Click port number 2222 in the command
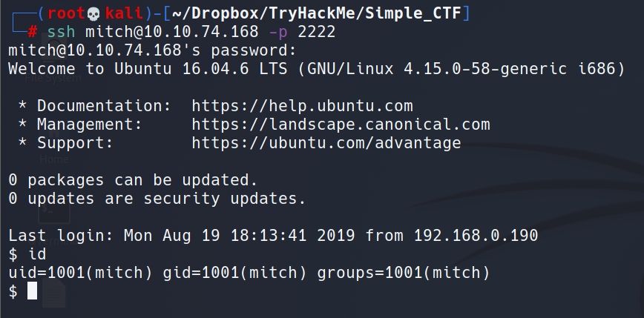Image resolution: width=644 pixels, height=318 pixels. [315, 32]
